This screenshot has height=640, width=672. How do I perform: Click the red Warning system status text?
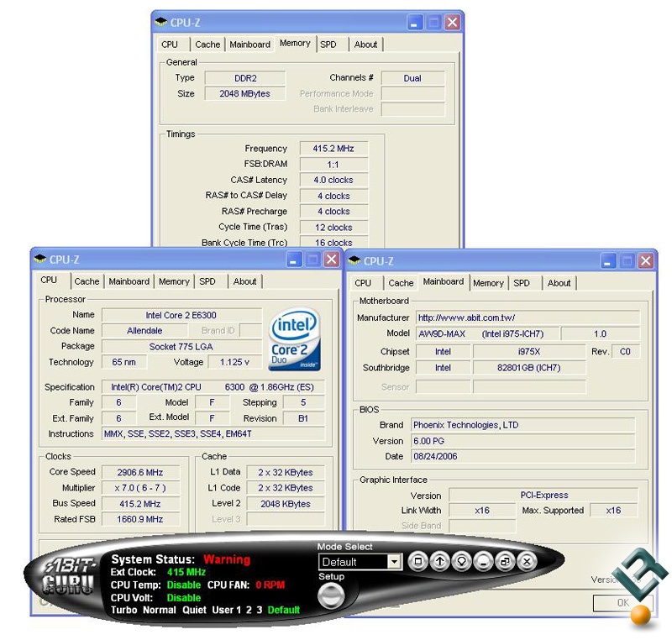[x=227, y=559]
